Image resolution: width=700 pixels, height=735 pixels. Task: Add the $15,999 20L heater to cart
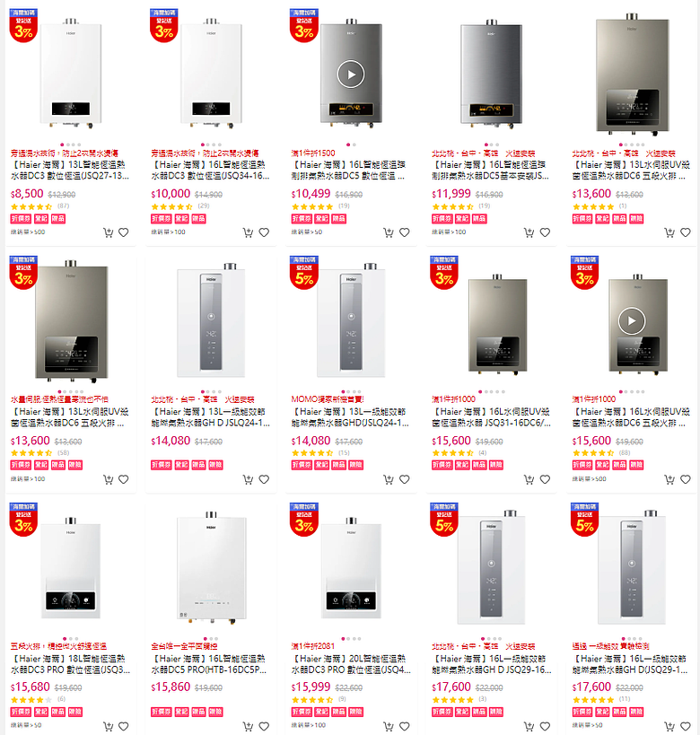point(389,726)
